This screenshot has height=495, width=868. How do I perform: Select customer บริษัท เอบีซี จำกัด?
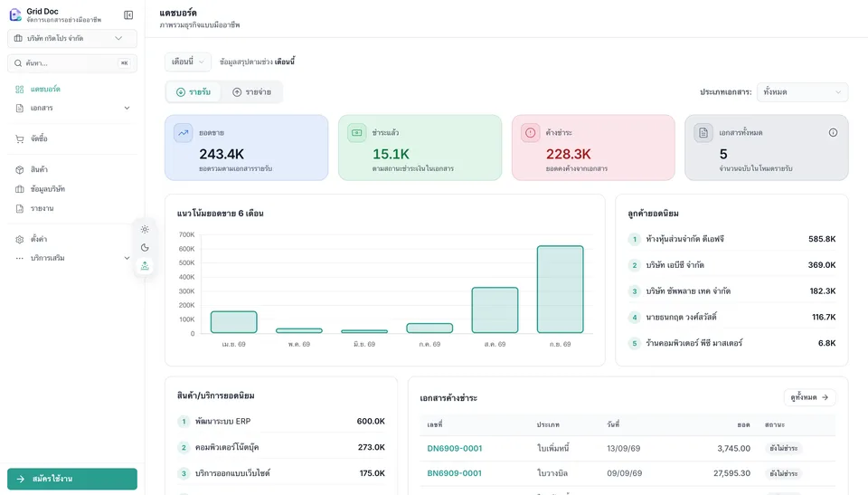point(675,265)
